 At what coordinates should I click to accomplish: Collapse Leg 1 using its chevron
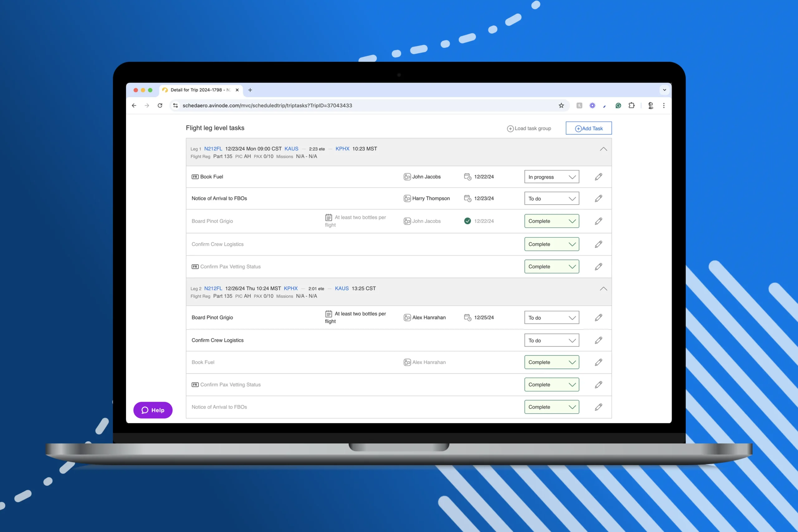click(603, 149)
